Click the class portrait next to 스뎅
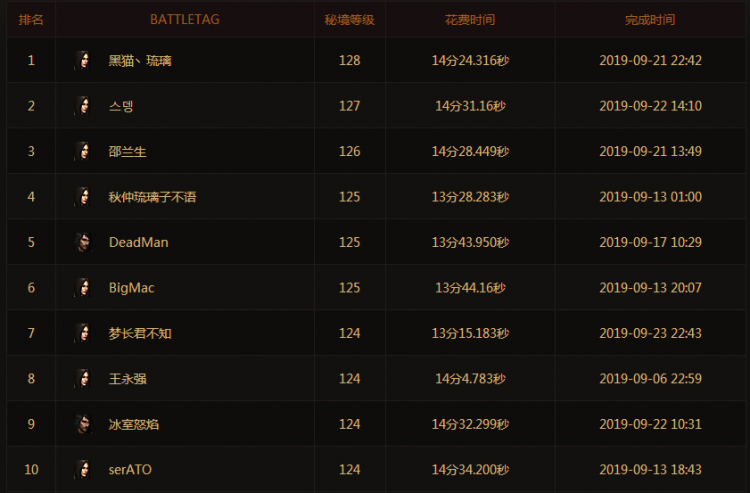Image resolution: width=750 pixels, height=493 pixels. click(82, 106)
